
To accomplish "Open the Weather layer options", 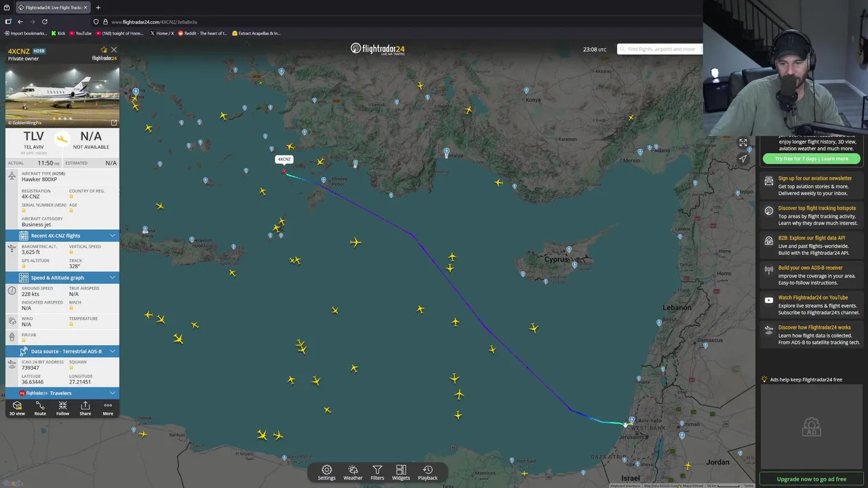I will click(353, 472).
